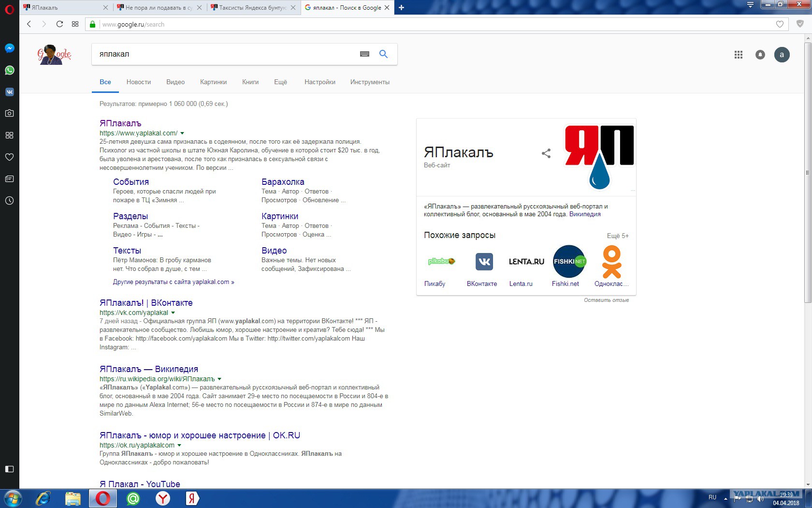Select the Видео search tab

click(x=175, y=82)
